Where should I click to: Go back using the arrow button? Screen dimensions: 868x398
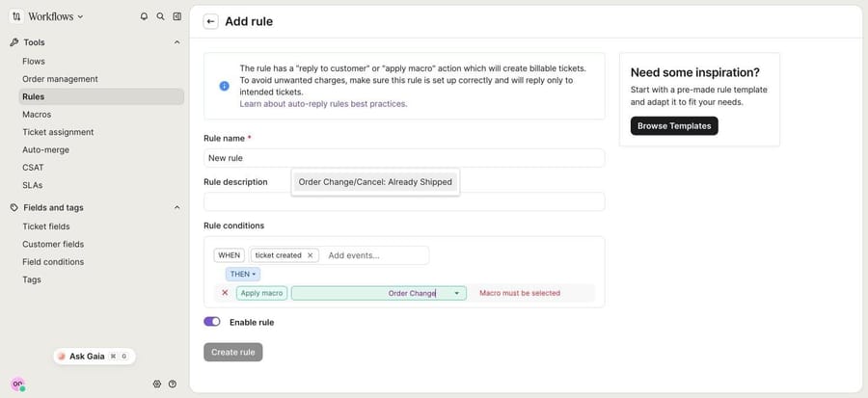click(x=210, y=21)
